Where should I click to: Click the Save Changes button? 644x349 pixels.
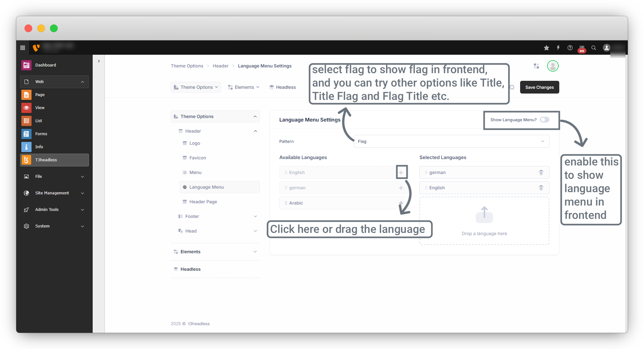539,87
